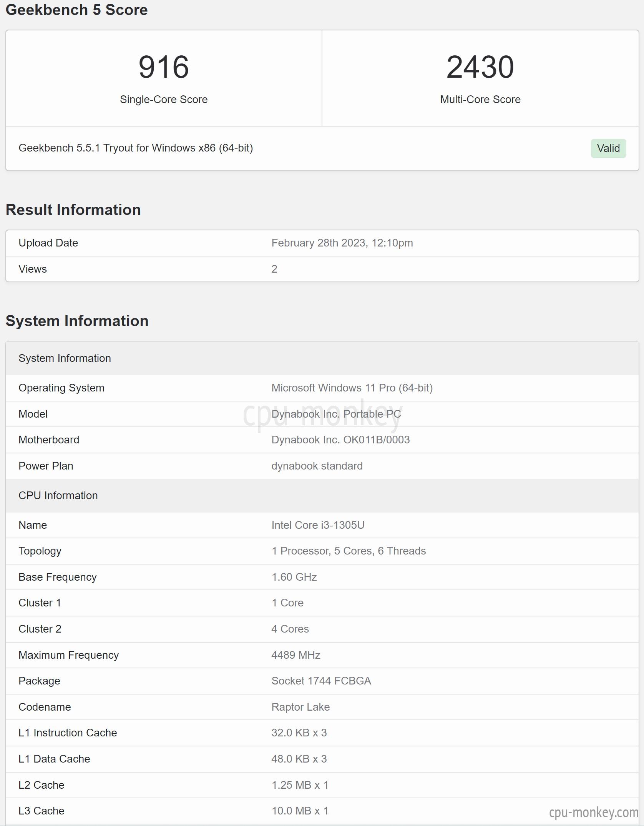Select Dynabook Inc. Portable PC value
The width and height of the screenshot is (644, 826).
pyautogui.click(x=336, y=414)
